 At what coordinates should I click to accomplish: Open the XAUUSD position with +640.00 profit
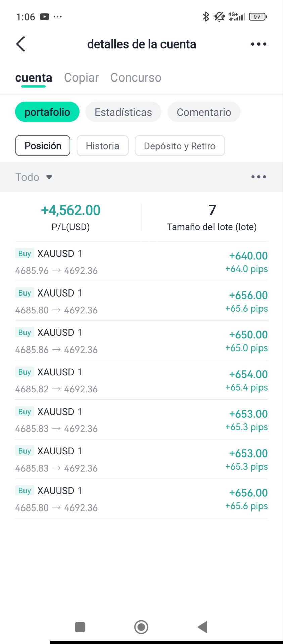pyautogui.click(x=141, y=262)
